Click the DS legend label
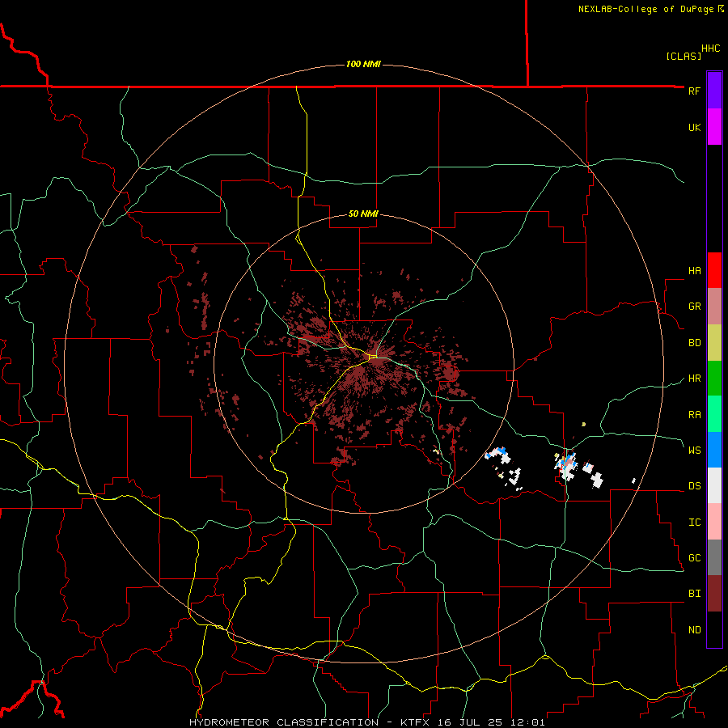The width and height of the screenshot is (728, 728). 694,486
